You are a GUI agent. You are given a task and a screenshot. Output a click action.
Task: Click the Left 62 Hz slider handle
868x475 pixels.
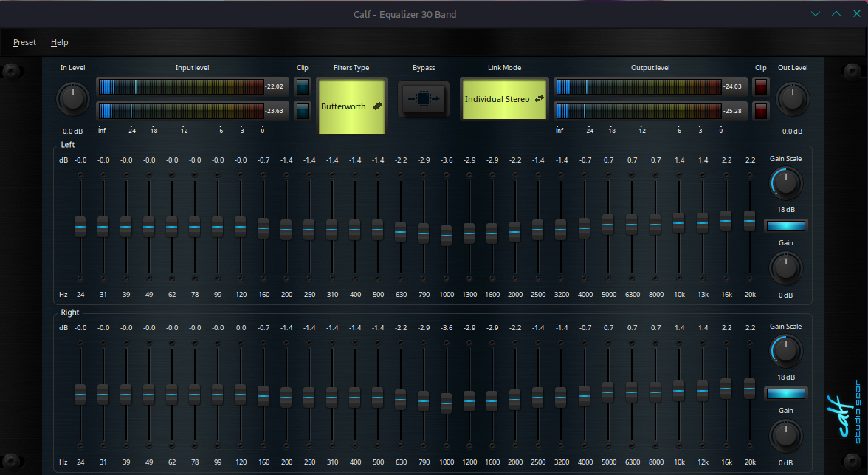coord(171,227)
